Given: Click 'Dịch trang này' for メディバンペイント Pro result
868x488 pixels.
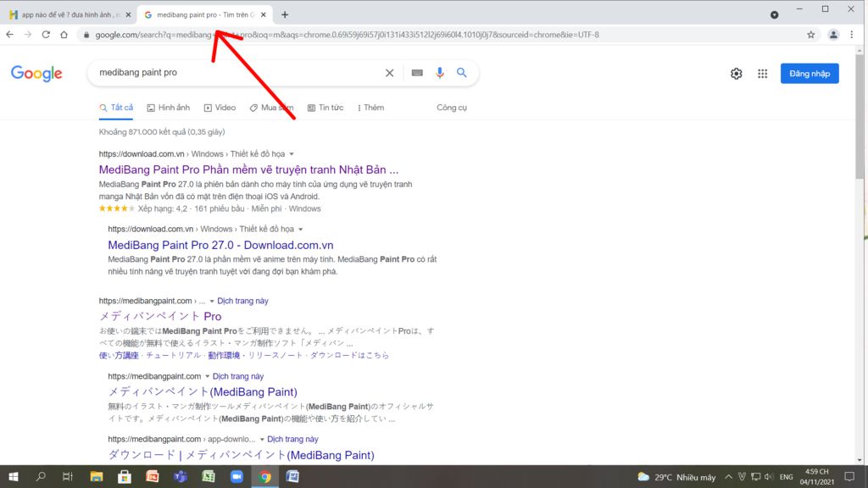Looking at the screenshot, I should point(242,301).
